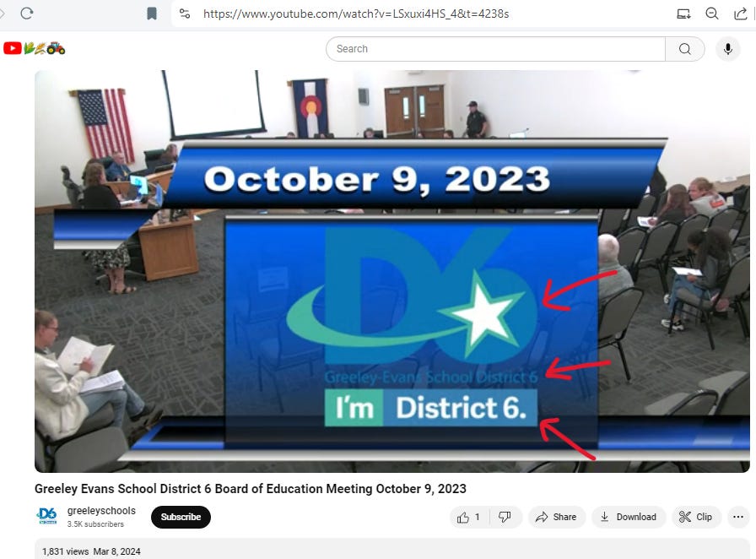Screen dimensions: 756x559
Task: Create a Clip from the video
Action: (x=696, y=517)
